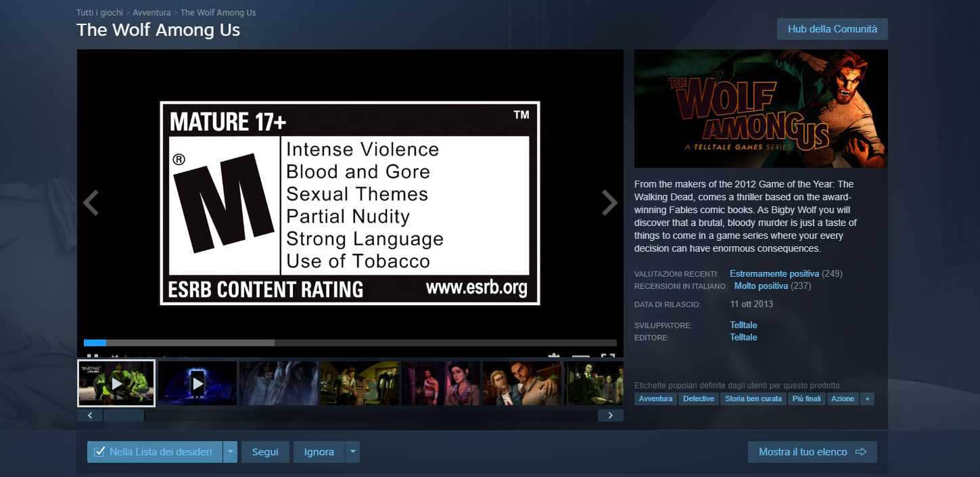Open screenshot thumbnail with dark-haired woman
This screenshot has width=980, height=477.
point(441,383)
